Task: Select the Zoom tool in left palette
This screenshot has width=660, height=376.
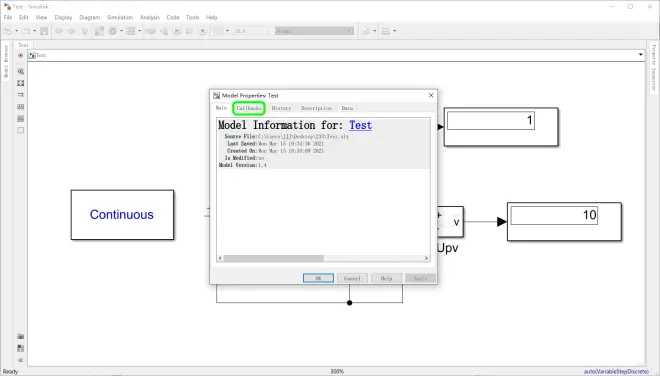Action: pyautogui.click(x=21, y=72)
